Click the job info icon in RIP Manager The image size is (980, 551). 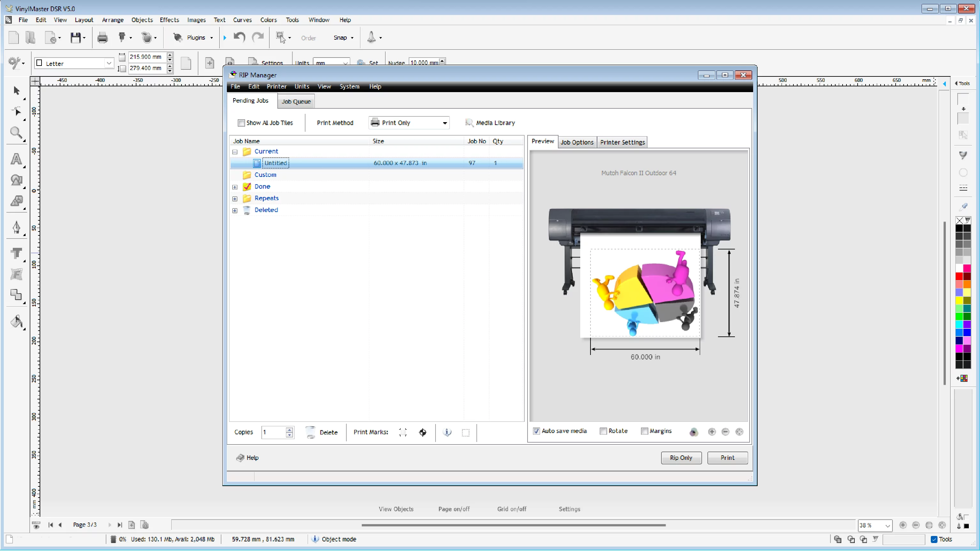point(447,432)
